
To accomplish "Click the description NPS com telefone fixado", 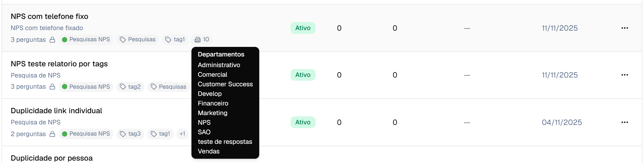I will point(47,28).
